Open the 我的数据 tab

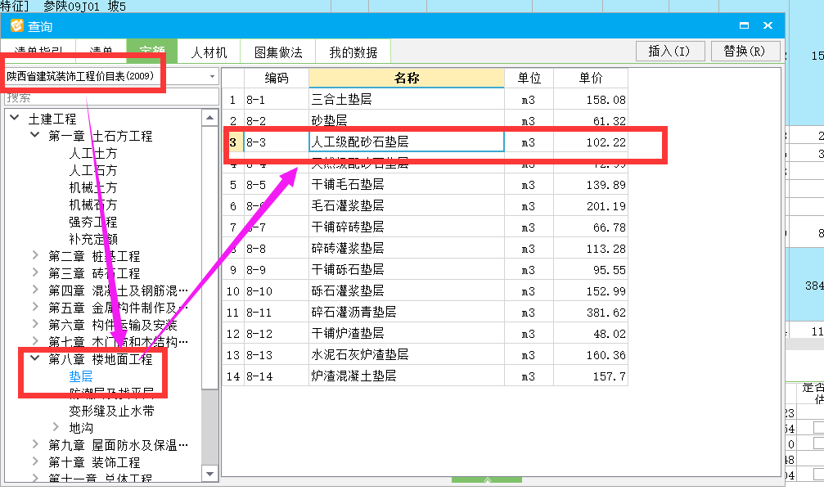pyautogui.click(x=353, y=52)
